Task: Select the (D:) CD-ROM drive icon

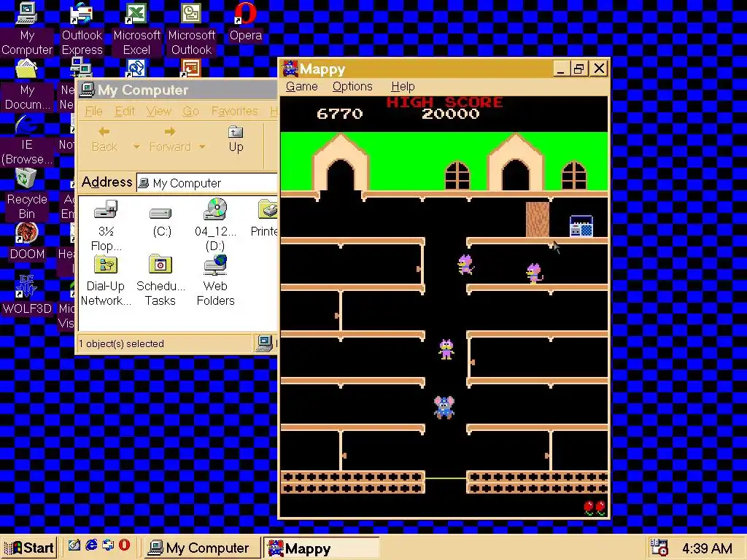Action: [x=215, y=225]
